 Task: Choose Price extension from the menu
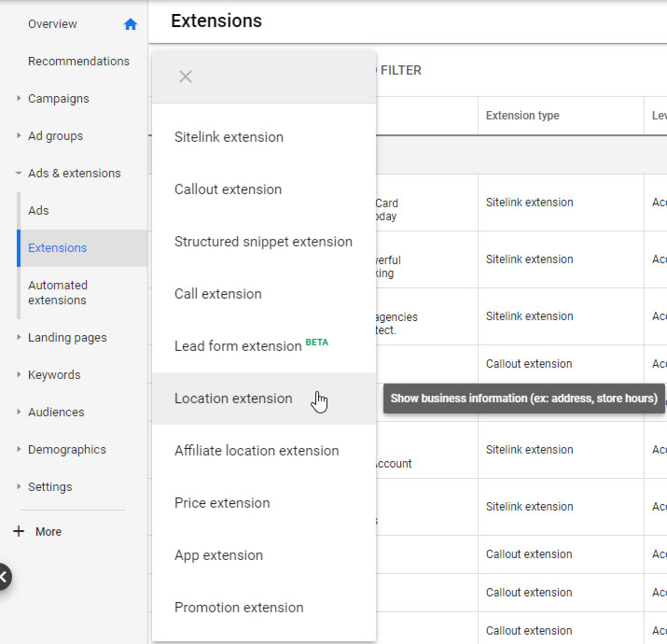(222, 503)
